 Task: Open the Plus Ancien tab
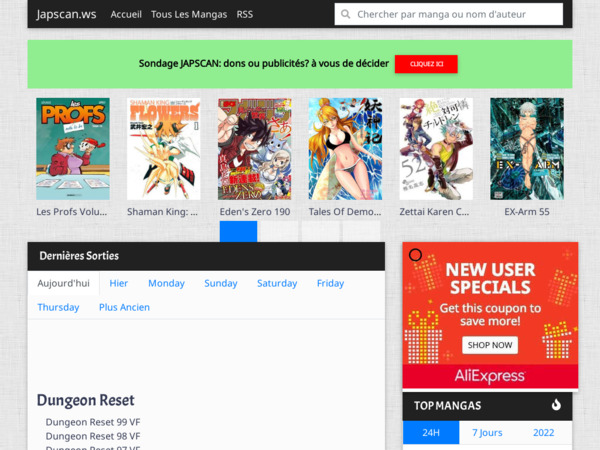coord(124,307)
